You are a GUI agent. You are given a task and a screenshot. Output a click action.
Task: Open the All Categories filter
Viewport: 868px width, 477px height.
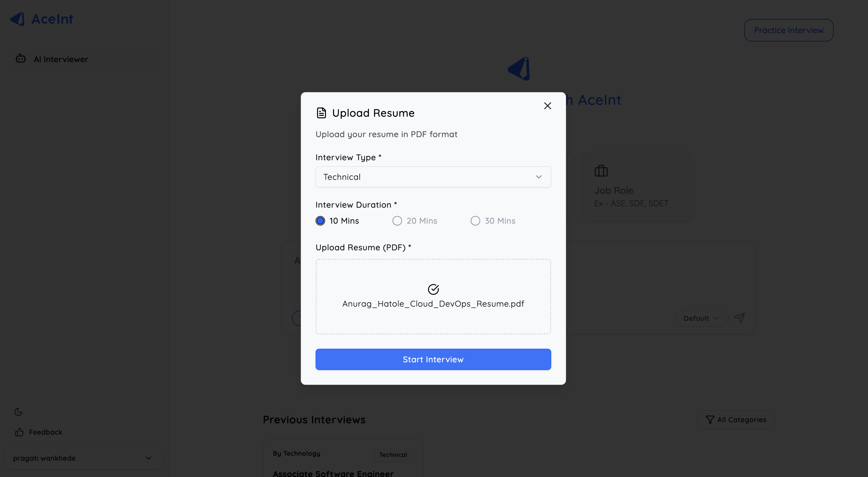click(736, 420)
